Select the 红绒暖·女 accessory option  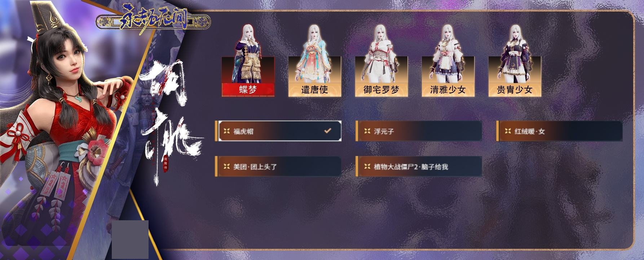pos(559,131)
